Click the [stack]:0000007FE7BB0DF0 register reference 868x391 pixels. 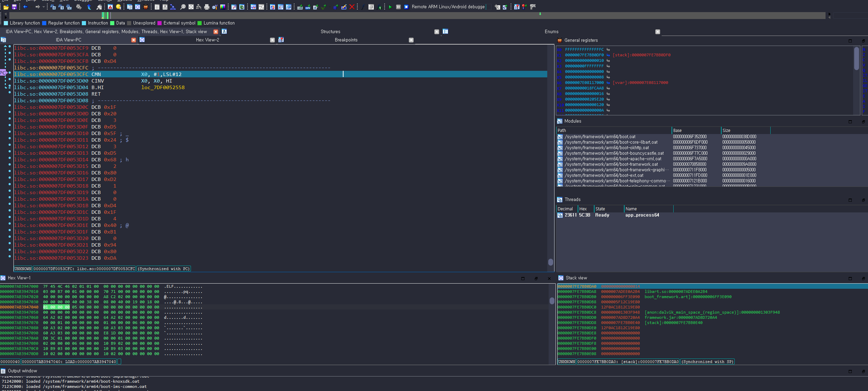[x=642, y=55]
